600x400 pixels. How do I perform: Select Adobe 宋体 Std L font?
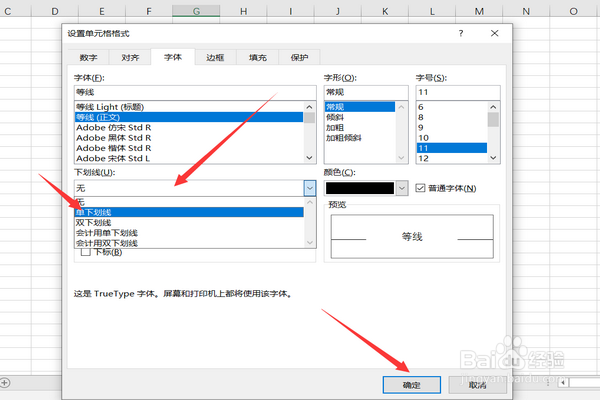tap(189, 158)
